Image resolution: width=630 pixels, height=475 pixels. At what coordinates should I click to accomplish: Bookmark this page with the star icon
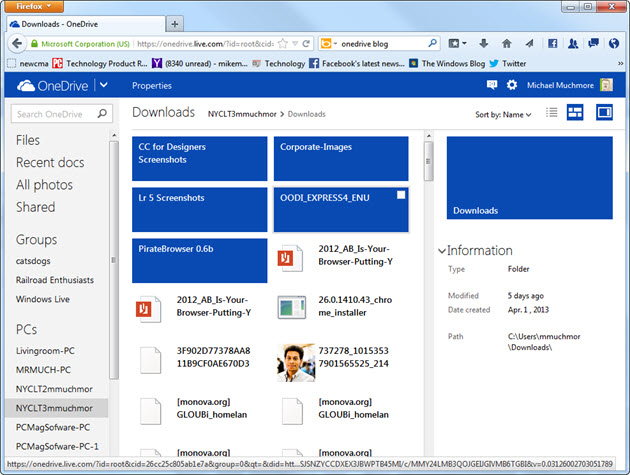pyautogui.click(x=283, y=43)
